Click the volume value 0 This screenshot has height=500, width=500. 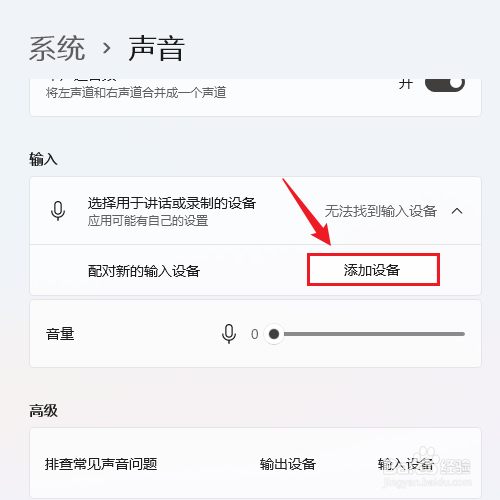tap(255, 334)
